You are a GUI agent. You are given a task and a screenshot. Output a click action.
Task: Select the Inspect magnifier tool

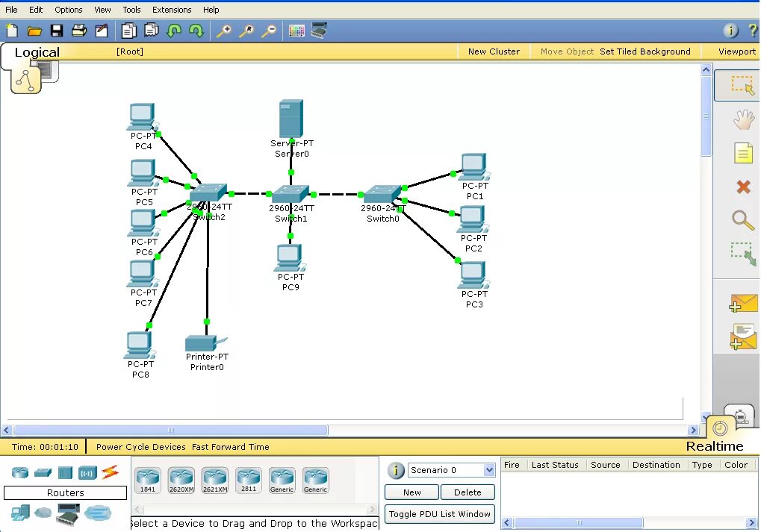pyautogui.click(x=742, y=220)
